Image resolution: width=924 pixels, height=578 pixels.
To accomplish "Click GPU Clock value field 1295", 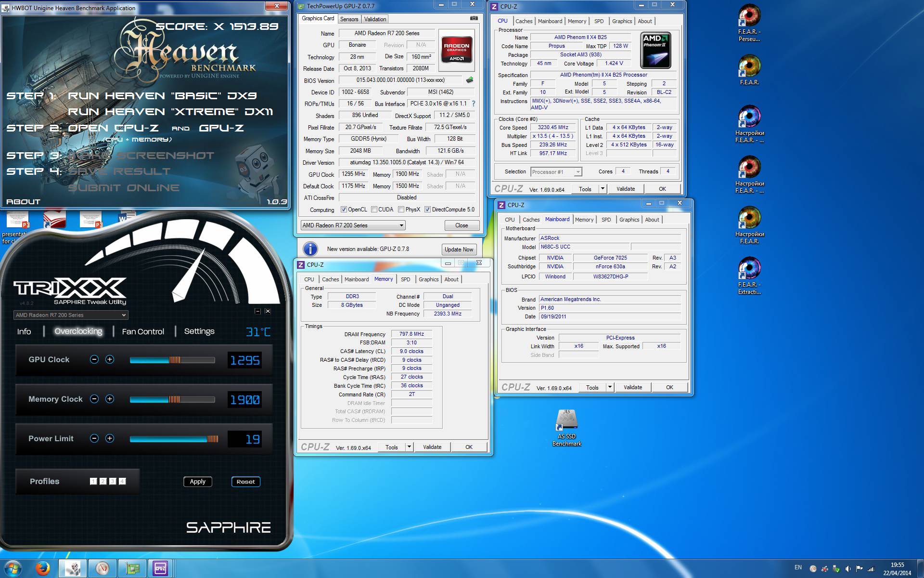I will [244, 360].
